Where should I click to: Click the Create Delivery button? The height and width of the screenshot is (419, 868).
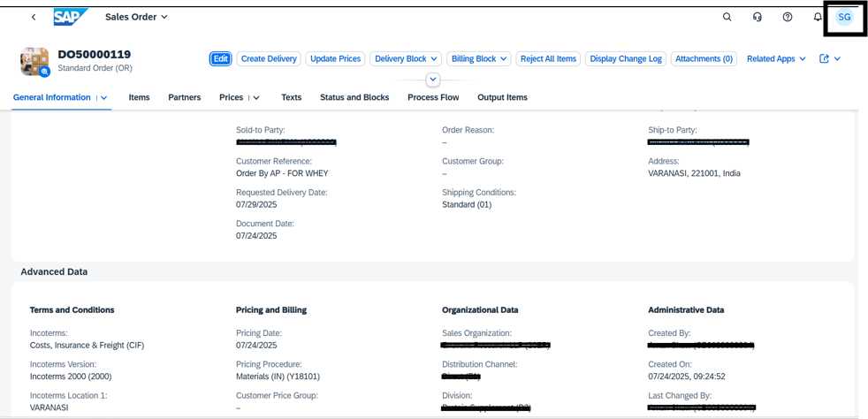pyautogui.click(x=269, y=59)
